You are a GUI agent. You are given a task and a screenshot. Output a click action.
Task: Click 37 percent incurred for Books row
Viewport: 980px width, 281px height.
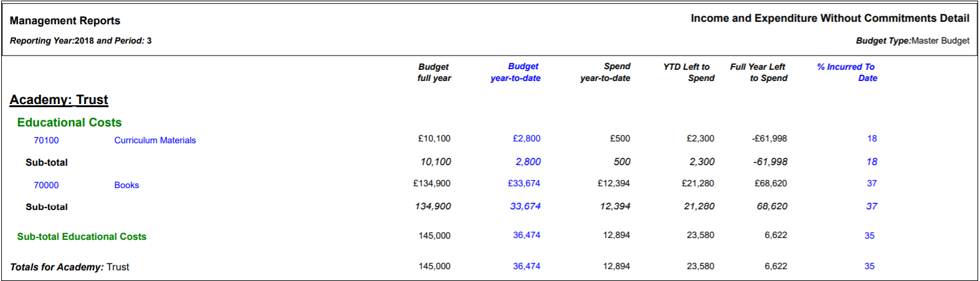[872, 183]
